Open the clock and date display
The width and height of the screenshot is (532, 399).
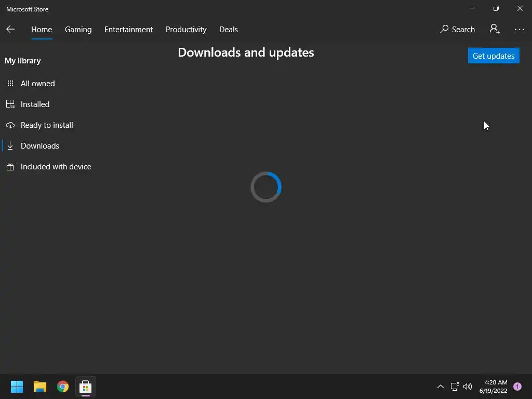point(493,387)
